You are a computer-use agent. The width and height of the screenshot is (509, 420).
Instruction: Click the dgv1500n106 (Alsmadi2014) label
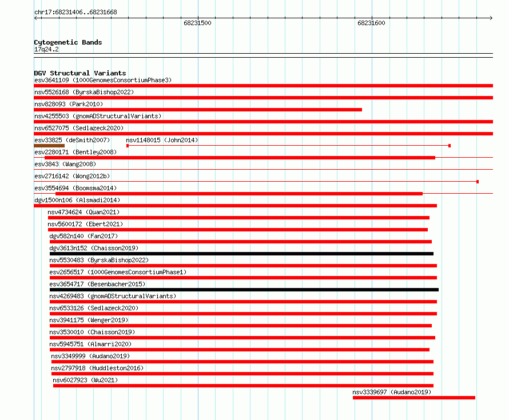(x=77, y=200)
